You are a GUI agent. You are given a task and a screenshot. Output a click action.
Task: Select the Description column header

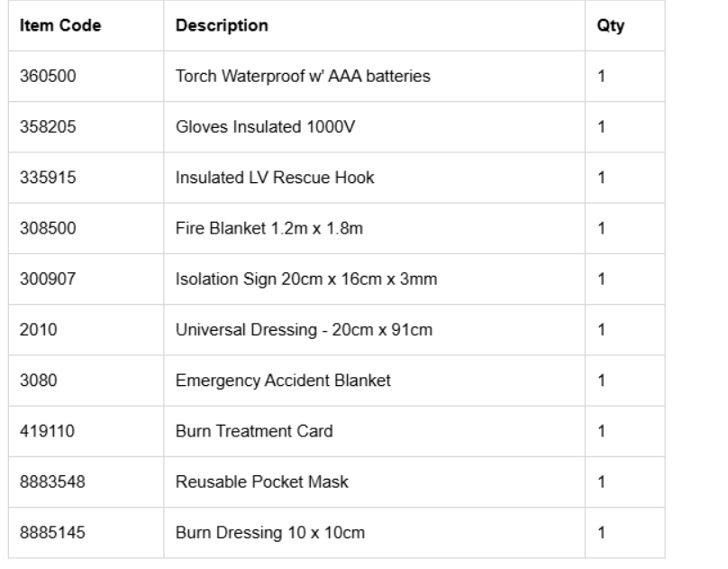222,25
